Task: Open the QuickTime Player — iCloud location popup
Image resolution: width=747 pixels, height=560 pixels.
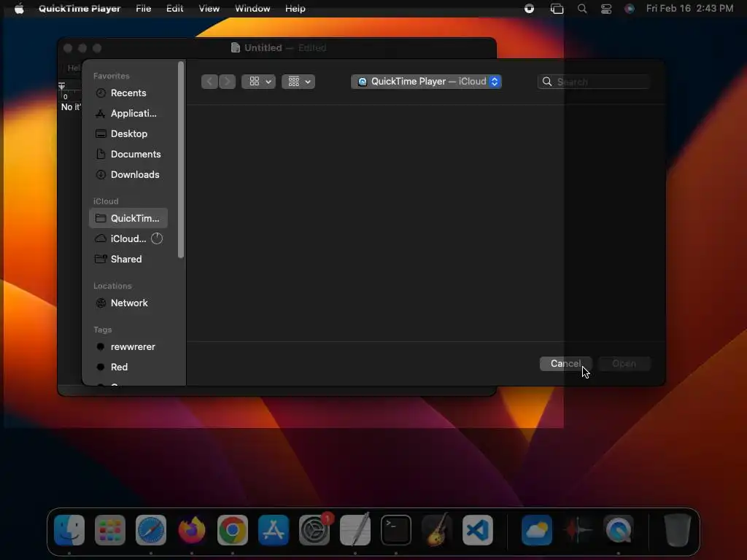Action: tap(426, 82)
